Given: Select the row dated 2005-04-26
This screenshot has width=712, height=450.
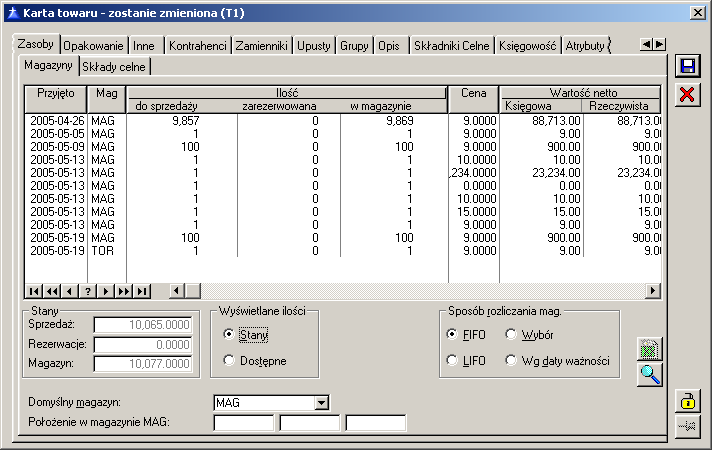Looking at the screenshot, I should click(343, 121).
